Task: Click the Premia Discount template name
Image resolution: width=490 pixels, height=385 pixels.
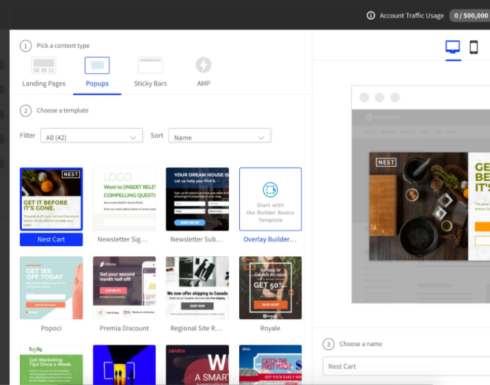Action: click(124, 328)
